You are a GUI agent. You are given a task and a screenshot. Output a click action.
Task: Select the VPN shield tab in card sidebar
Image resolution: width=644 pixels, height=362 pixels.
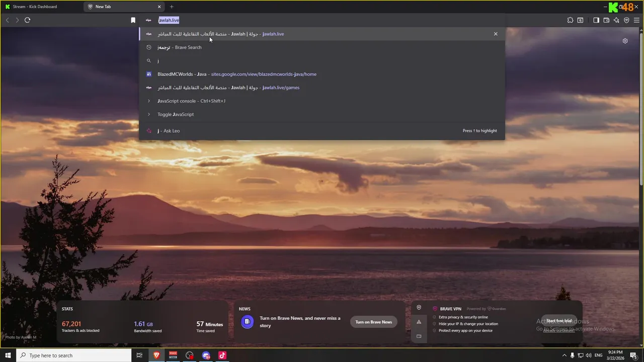(x=419, y=308)
